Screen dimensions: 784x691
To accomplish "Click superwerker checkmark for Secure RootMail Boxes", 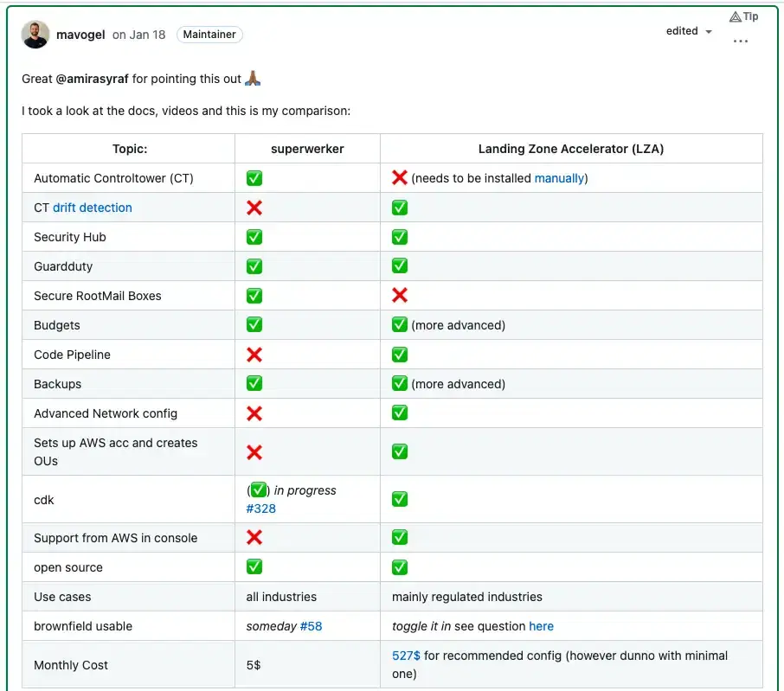I will pyautogui.click(x=254, y=296).
